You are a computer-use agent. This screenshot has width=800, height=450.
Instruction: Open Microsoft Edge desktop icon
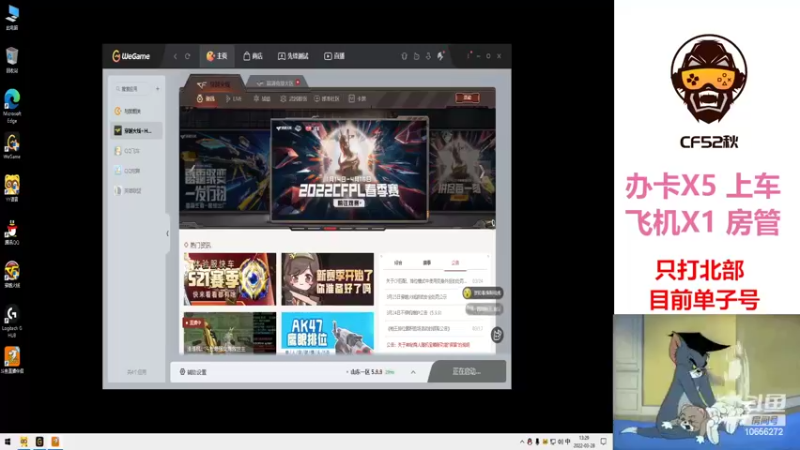click(x=12, y=106)
